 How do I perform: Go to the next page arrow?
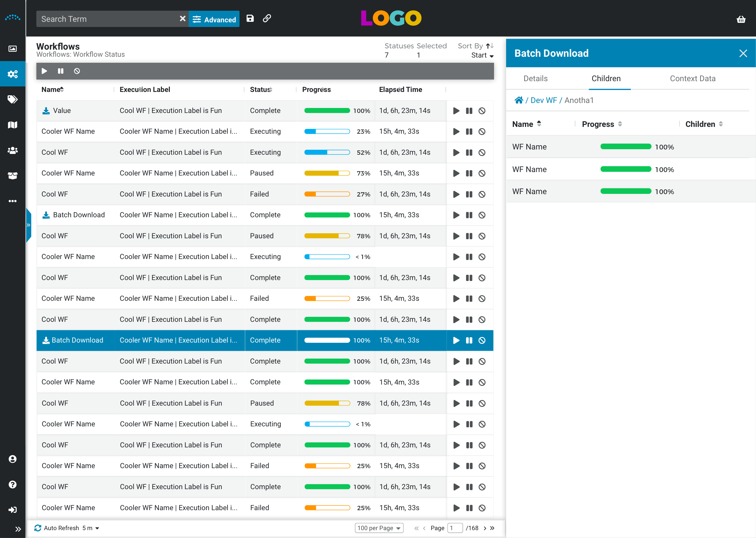[485, 528]
